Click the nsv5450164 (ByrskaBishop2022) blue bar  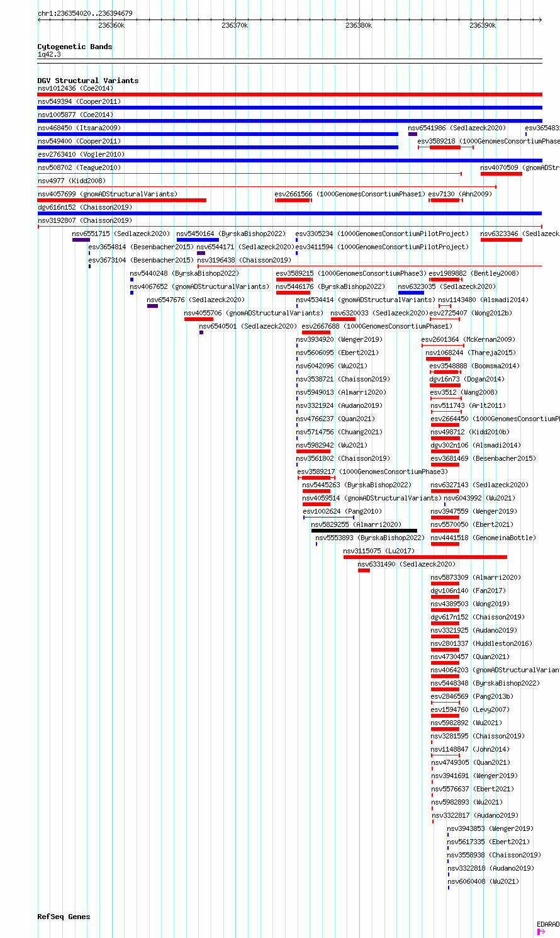pos(198,240)
